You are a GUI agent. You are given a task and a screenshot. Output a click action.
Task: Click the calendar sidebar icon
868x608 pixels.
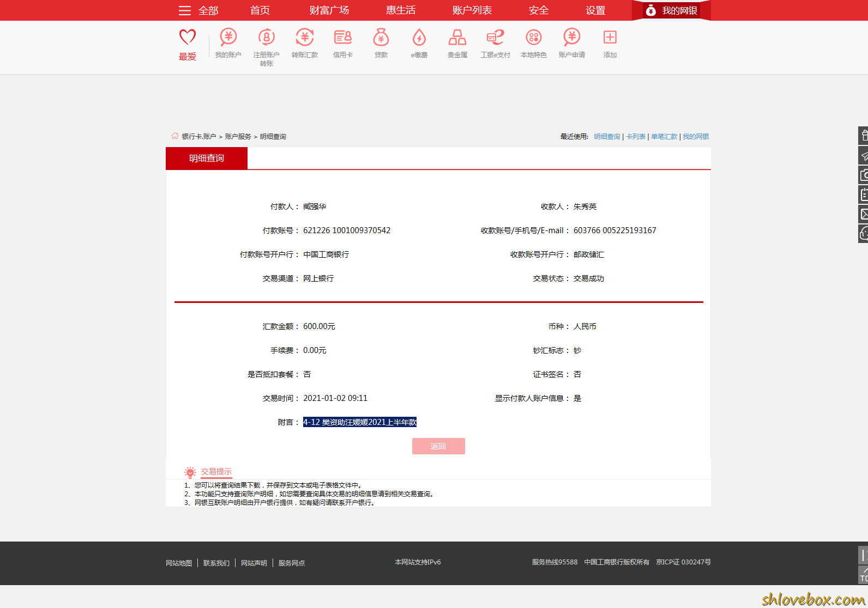click(864, 194)
